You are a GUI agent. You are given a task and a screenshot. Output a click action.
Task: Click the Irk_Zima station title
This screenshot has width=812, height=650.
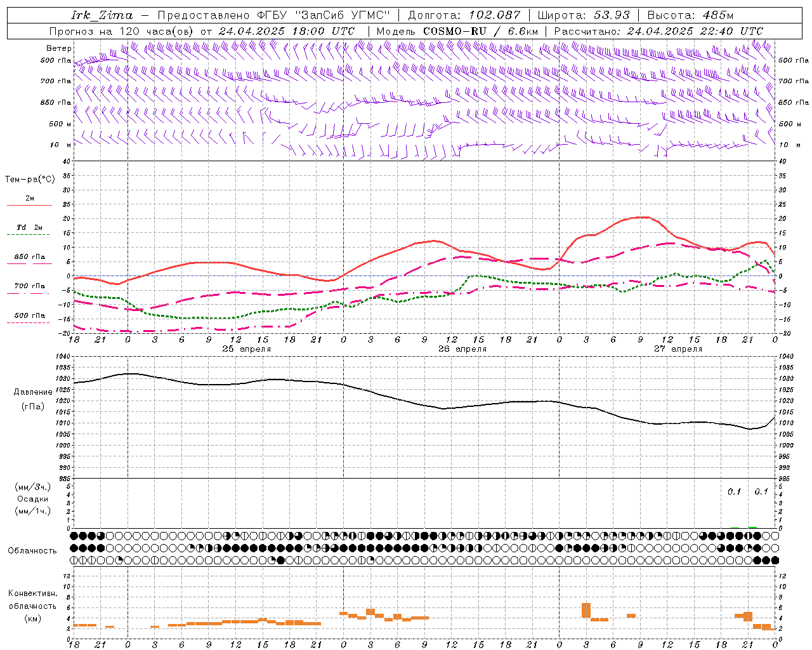coord(102,15)
